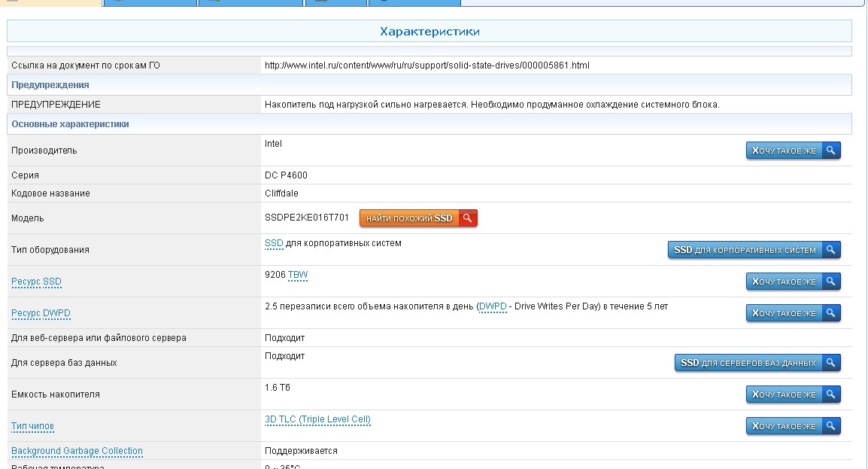The height and width of the screenshot is (469, 868).
Task: Click the intel.ru support document URL
Action: tap(426, 65)
